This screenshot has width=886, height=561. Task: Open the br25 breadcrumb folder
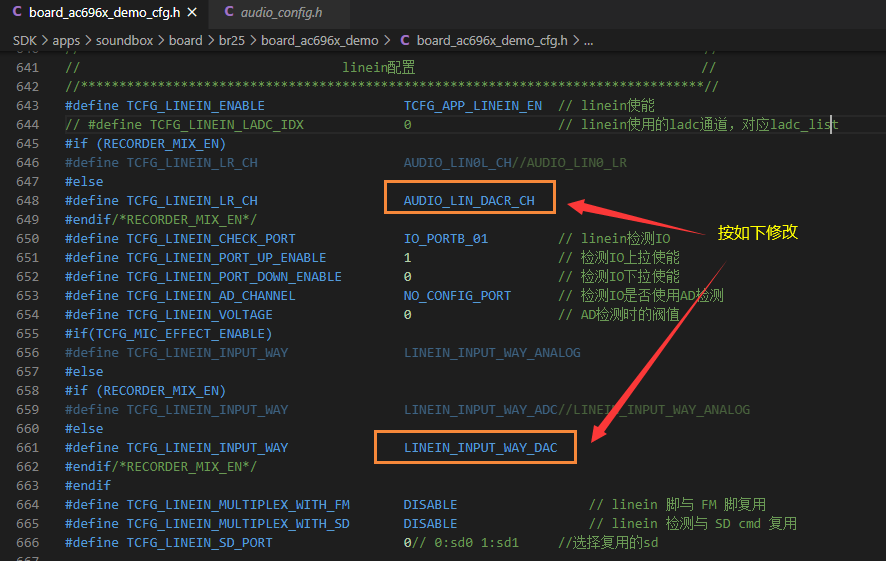232,41
